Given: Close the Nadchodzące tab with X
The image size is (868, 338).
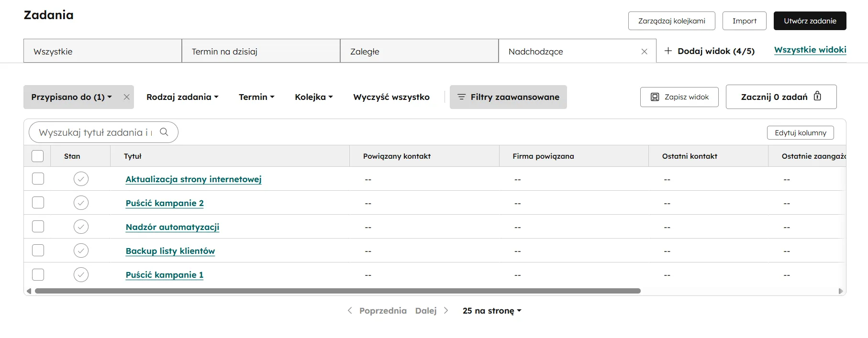Looking at the screenshot, I should click(644, 52).
